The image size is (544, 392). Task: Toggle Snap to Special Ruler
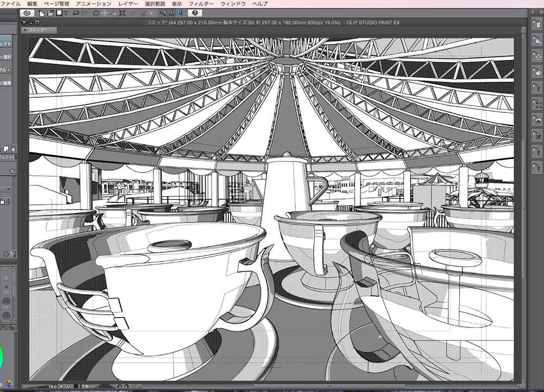point(171,13)
